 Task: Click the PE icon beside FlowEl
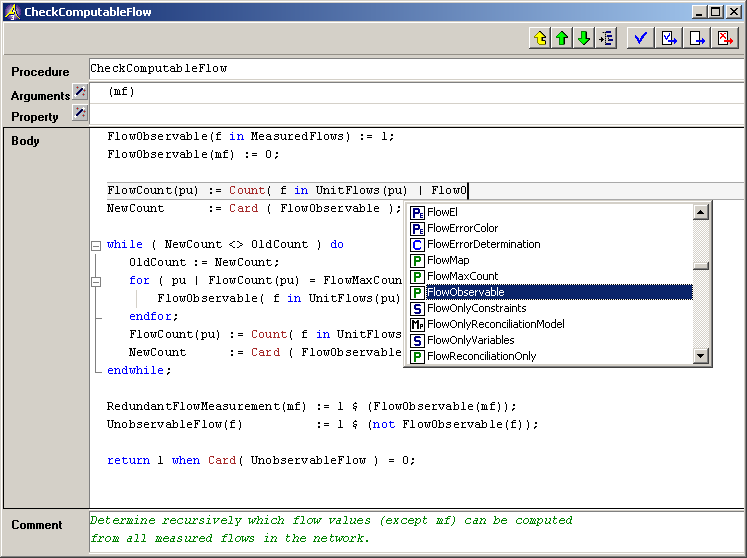click(417, 213)
